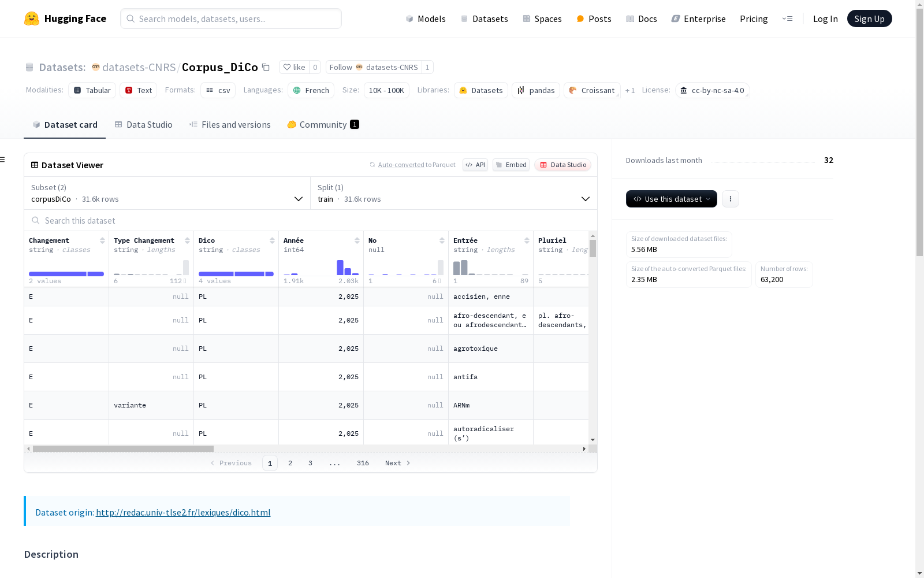924x578 pixels.
Task: Select the French language tag
Action: [x=311, y=90]
